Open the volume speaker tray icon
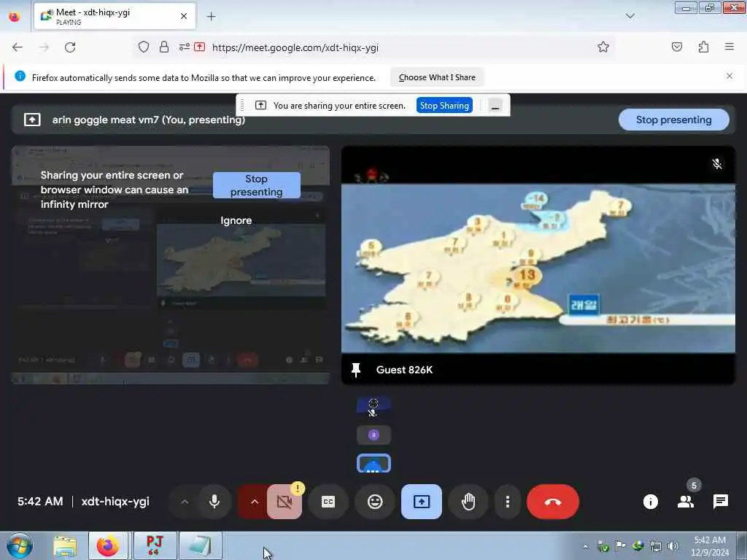This screenshot has height=560, width=747. pos(673,546)
